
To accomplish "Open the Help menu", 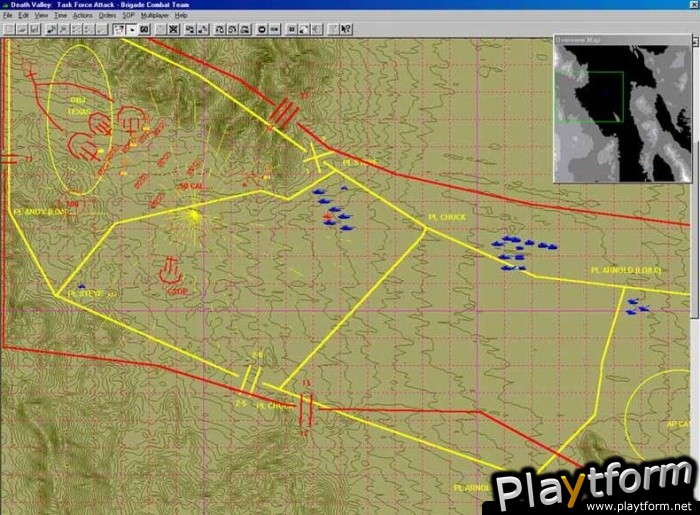I will pyautogui.click(x=181, y=16).
